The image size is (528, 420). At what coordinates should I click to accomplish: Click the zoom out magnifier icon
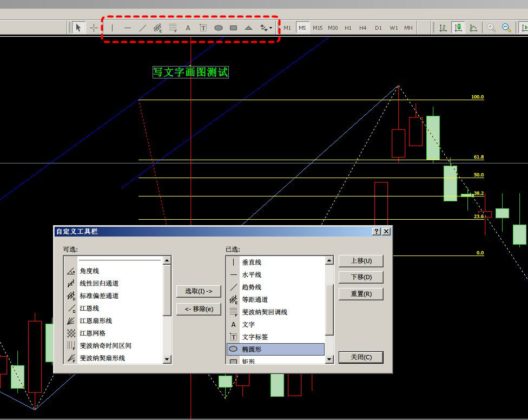pyautogui.click(x=506, y=28)
